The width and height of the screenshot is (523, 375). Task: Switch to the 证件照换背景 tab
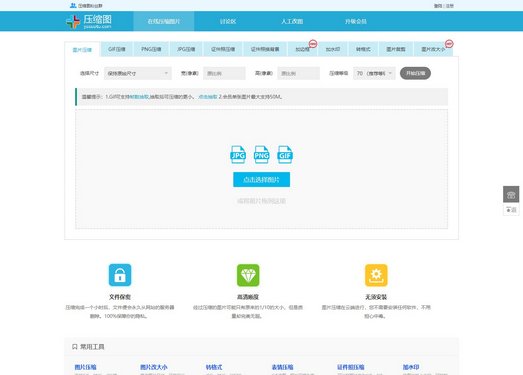[x=265, y=49]
